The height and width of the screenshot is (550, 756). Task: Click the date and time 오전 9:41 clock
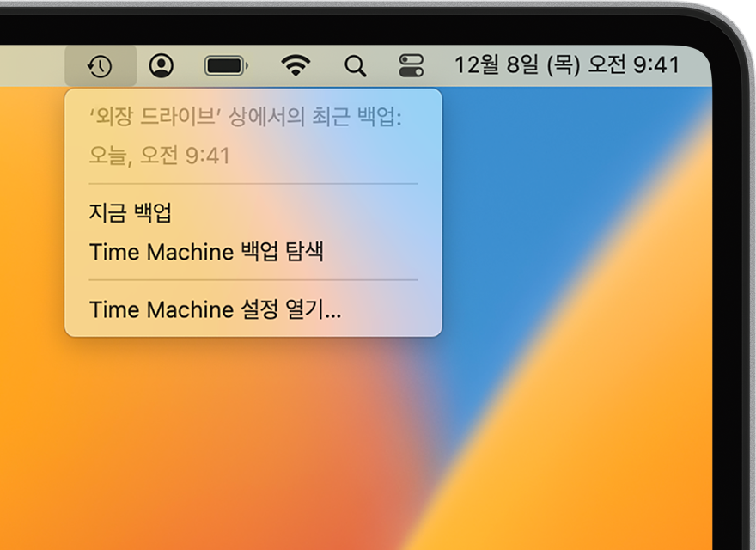(x=567, y=65)
